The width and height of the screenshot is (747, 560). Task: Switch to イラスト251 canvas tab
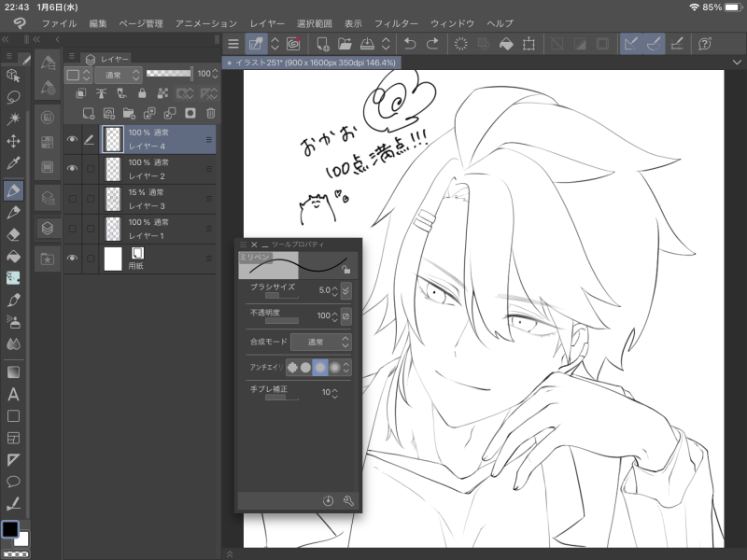click(x=312, y=63)
